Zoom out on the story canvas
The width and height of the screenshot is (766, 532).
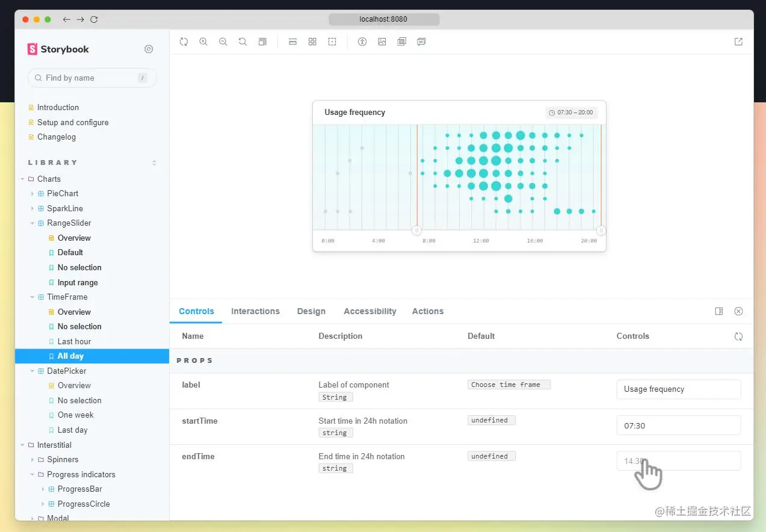pos(223,42)
